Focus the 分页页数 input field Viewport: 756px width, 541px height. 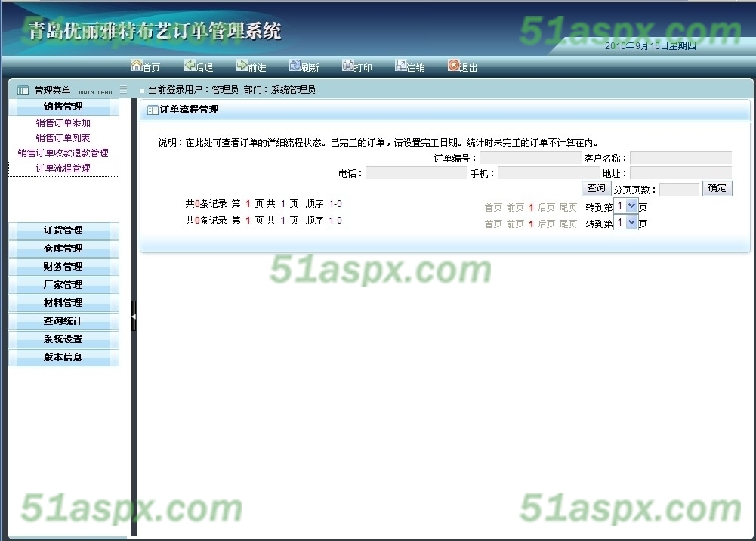tap(679, 190)
